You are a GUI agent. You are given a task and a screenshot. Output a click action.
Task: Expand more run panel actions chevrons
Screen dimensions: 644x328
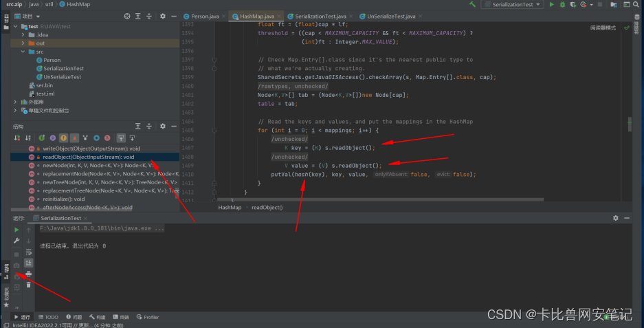16,307
